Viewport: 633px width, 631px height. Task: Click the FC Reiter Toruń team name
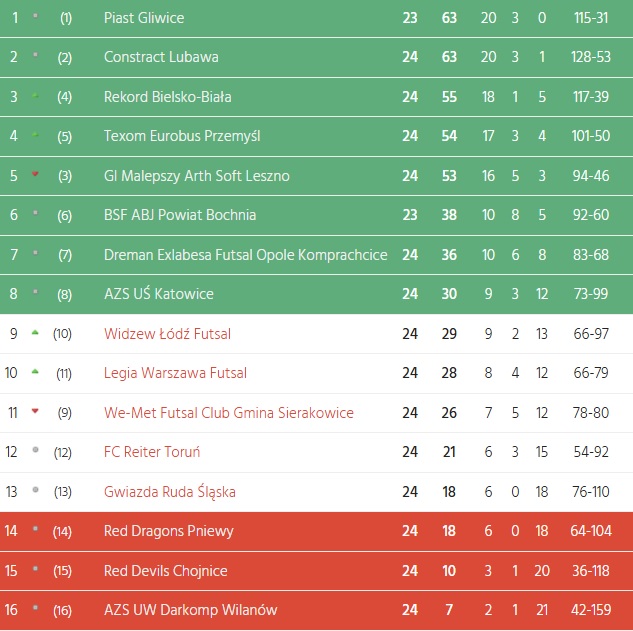pos(152,452)
